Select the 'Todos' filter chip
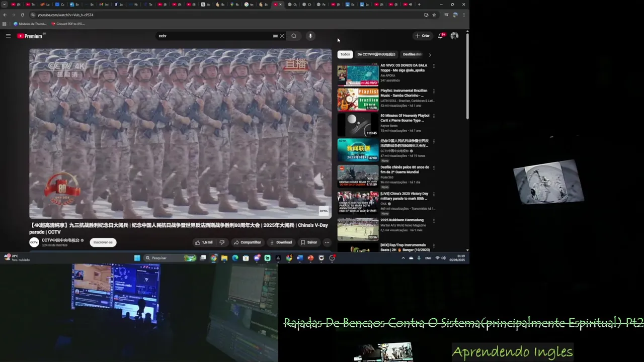Viewport: 644px width, 362px height. pos(345,54)
